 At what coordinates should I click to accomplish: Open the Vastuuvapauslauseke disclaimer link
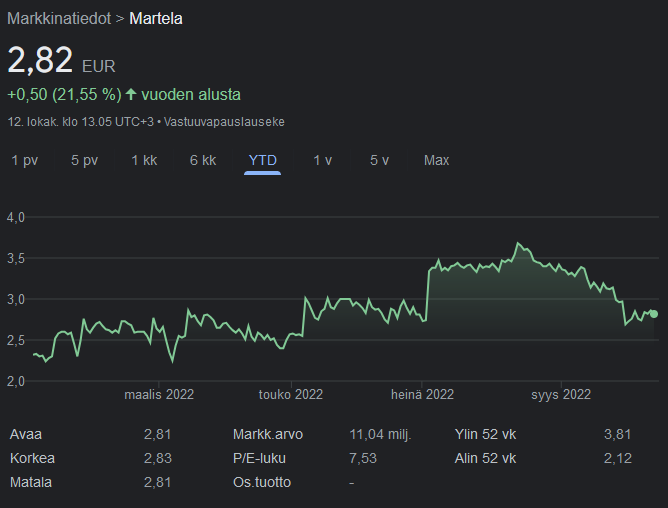(x=224, y=122)
